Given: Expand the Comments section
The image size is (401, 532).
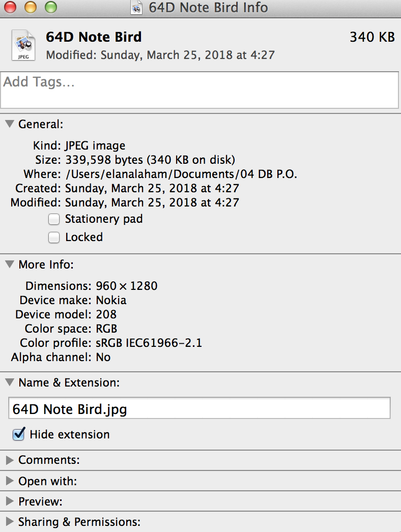Looking at the screenshot, I should [x=10, y=460].
